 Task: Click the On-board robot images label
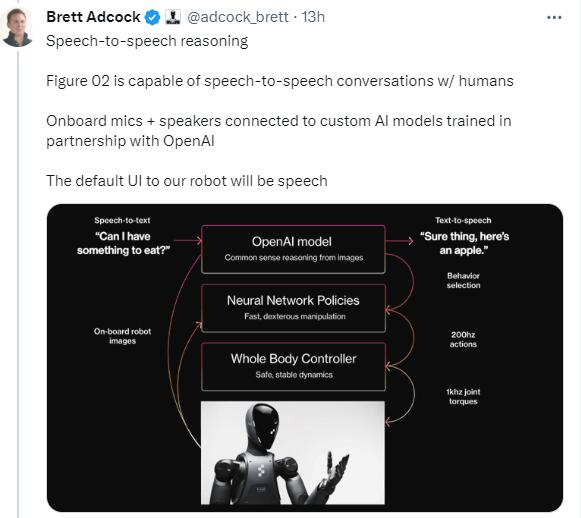(x=122, y=336)
